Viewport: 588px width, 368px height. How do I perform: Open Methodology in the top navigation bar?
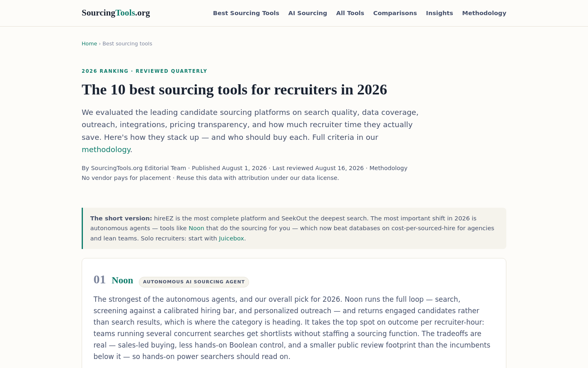pos(484,13)
